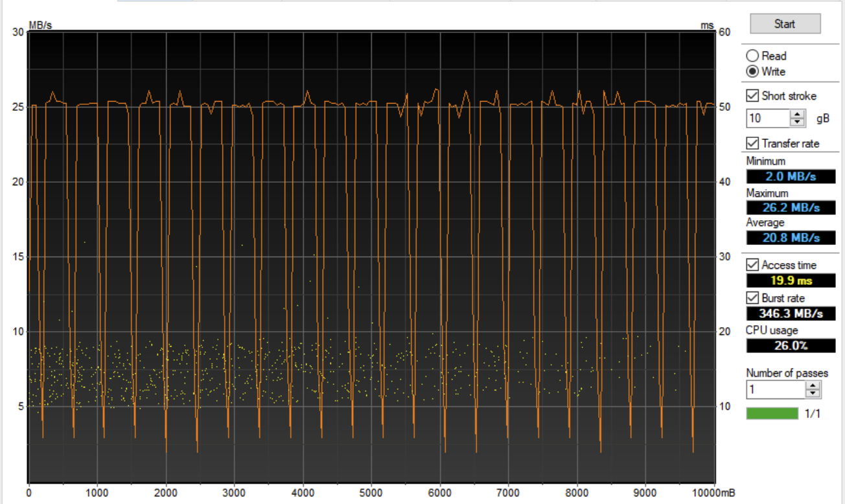This screenshot has width=845, height=504.
Task: Toggle the Transfer rate checkbox
Action: point(752,143)
